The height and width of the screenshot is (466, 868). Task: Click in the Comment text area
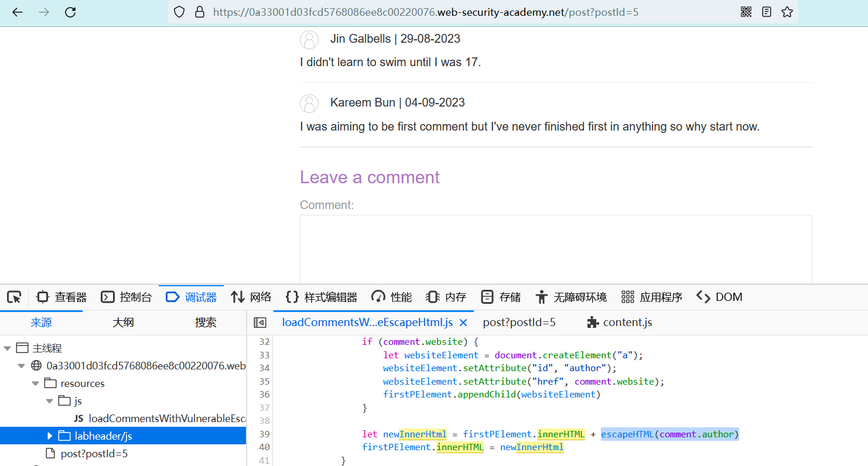(x=555, y=249)
